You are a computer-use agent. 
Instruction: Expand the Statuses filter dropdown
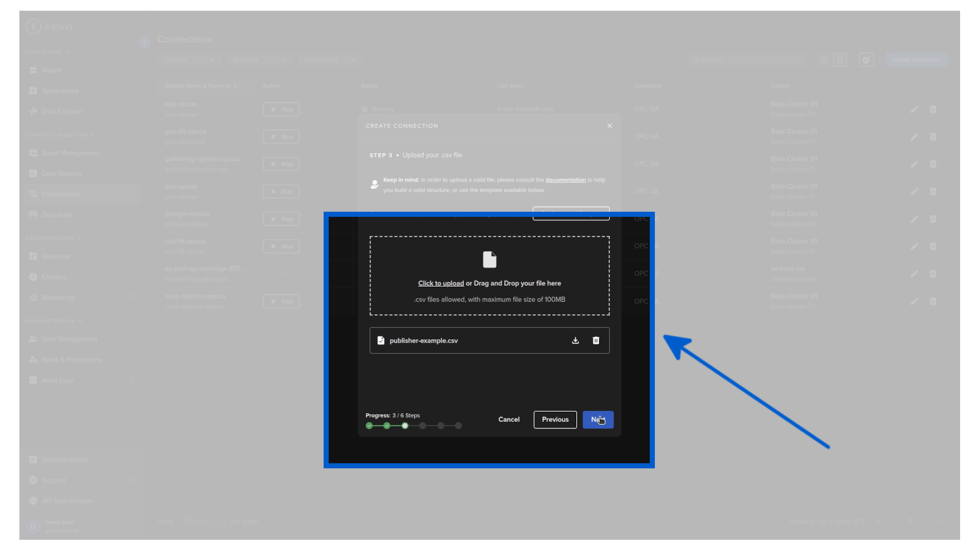[259, 60]
